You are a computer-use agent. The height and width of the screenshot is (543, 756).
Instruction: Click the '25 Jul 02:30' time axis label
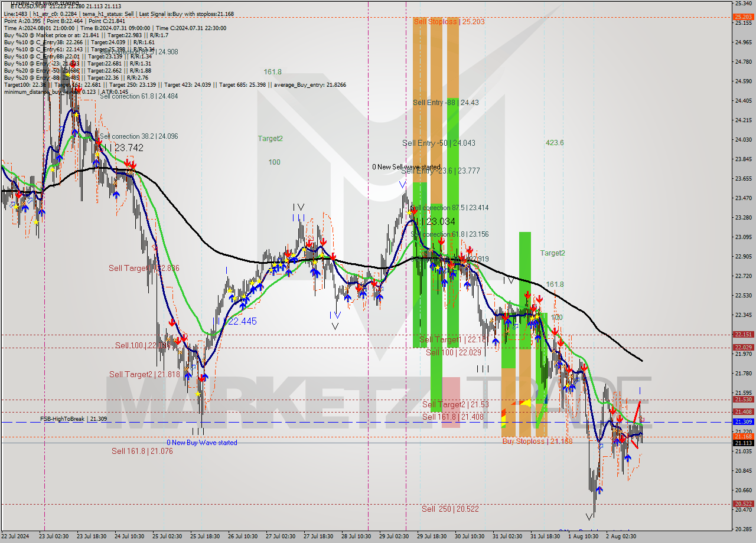click(167, 537)
